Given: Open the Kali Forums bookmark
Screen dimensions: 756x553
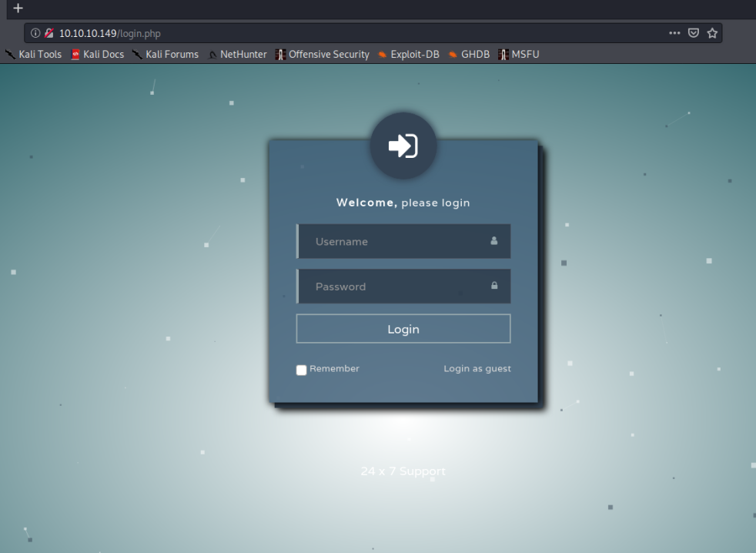Looking at the screenshot, I should pyautogui.click(x=166, y=55).
